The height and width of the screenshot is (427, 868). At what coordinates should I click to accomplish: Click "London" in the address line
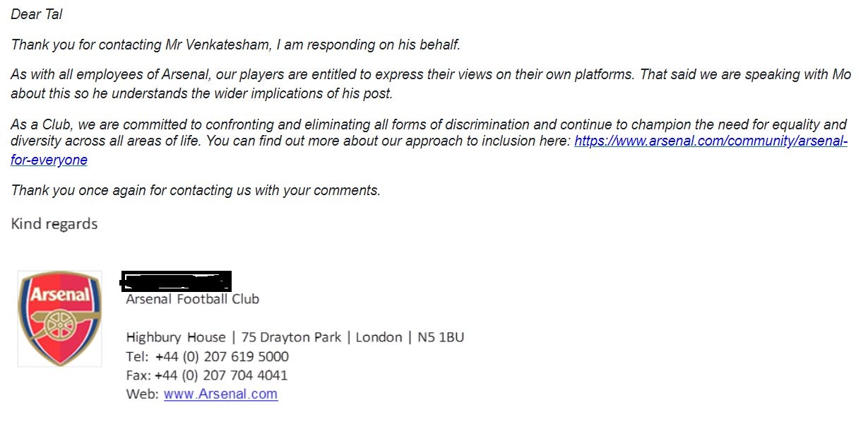(379, 337)
